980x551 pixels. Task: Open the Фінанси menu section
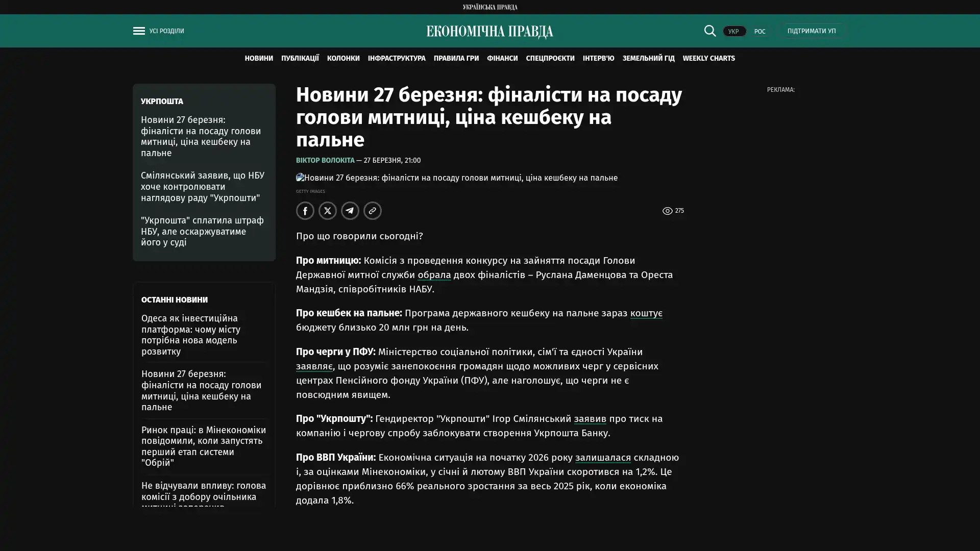click(x=502, y=59)
